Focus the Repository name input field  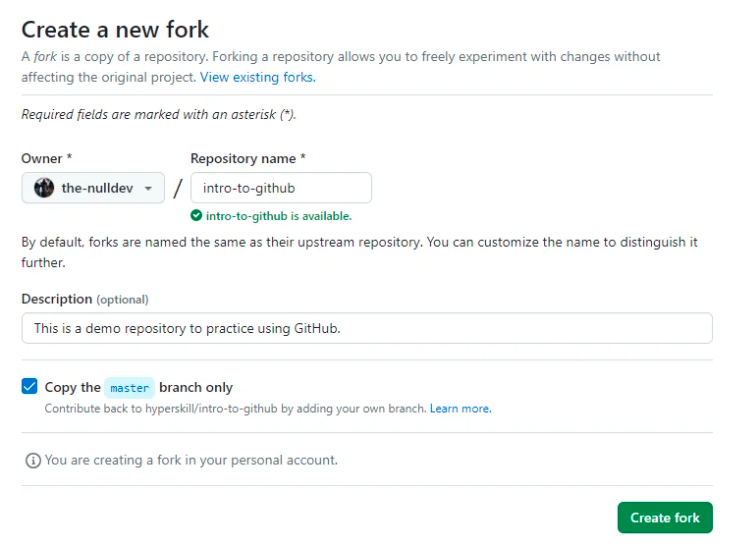click(281, 188)
